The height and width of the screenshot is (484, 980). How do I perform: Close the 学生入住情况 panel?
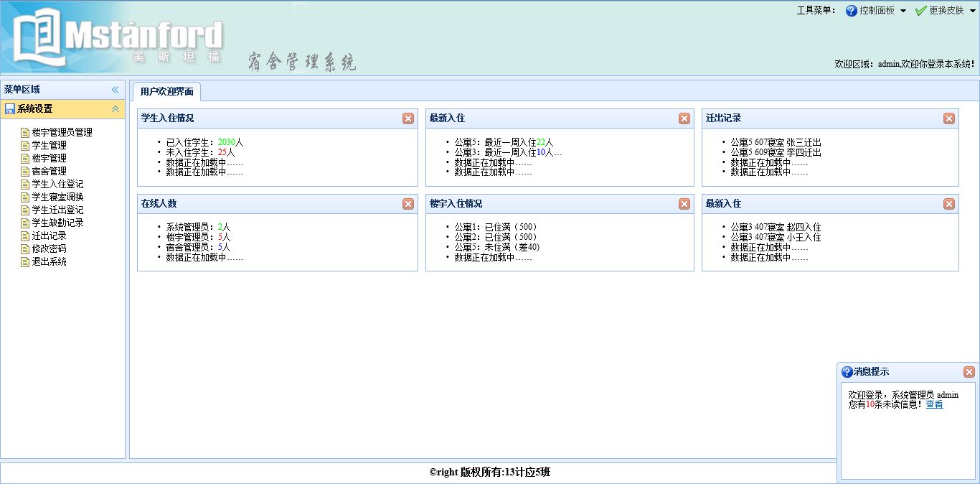408,118
